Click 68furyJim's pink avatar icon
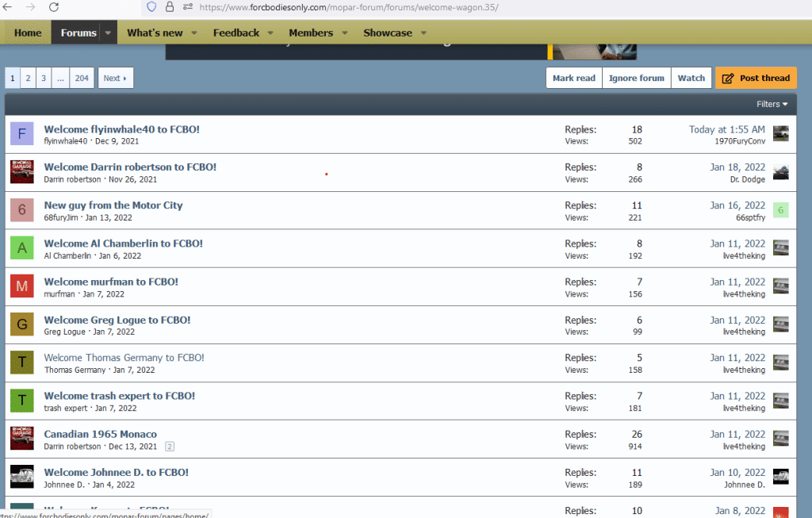Screen dimensions: 812x518 (22, 210)
